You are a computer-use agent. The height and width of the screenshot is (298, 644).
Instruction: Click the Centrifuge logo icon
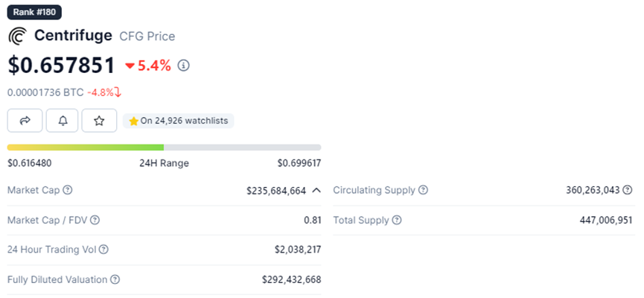coord(17,36)
